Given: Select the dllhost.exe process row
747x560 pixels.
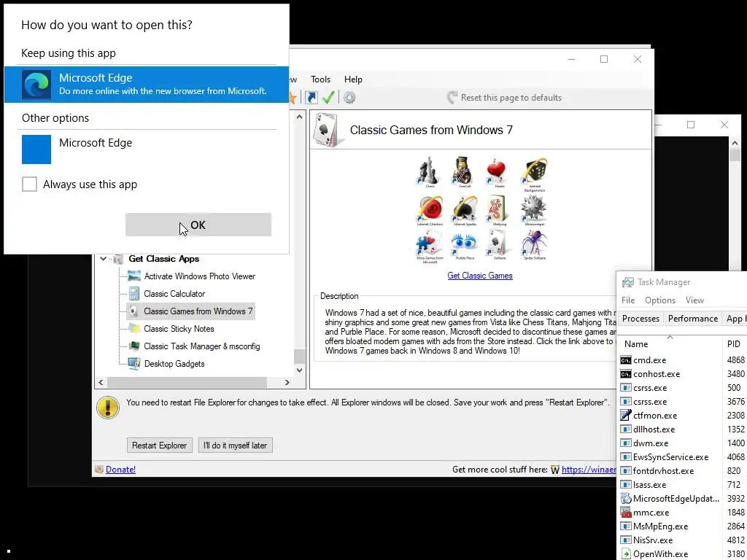Looking at the screenshot, I should point(683,429).
